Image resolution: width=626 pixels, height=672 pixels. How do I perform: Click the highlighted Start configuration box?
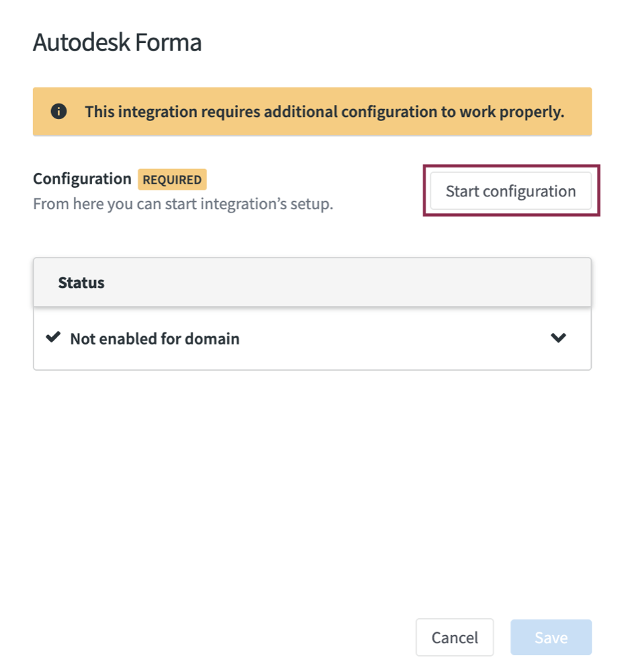click(x=511, y=190)
